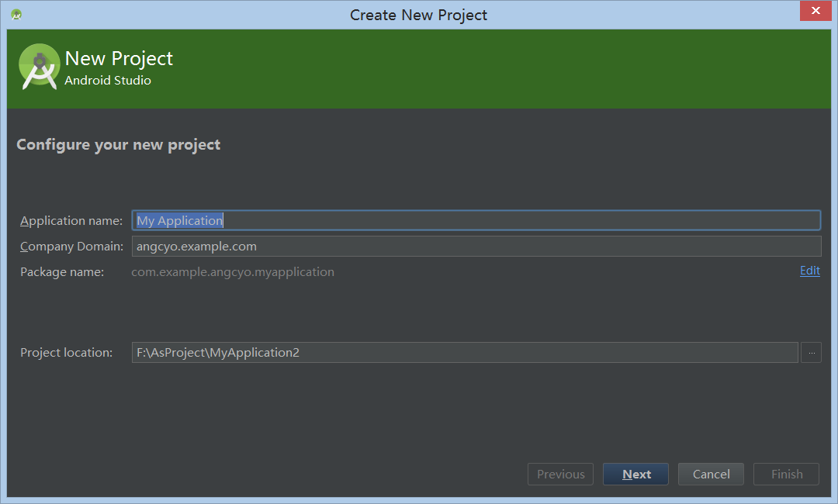Click the 'Project location:' label
This screenshot has width=838, height=504.
(66, 353)
